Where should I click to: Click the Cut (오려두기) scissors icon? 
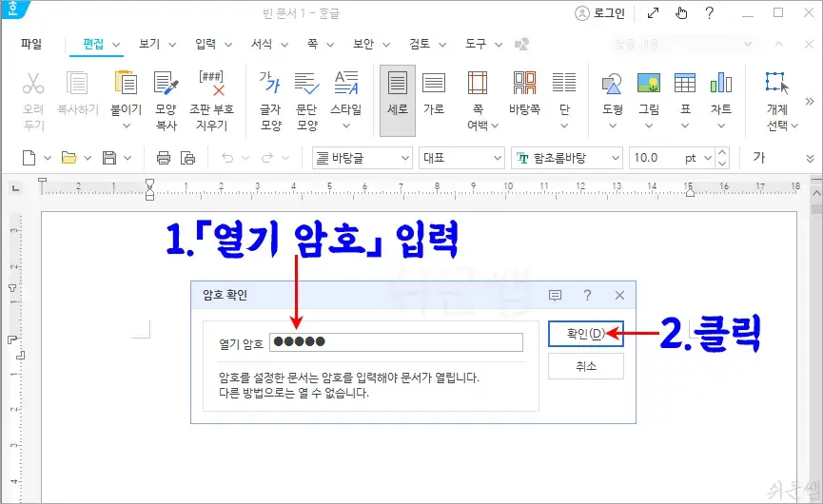pyautogui.click(x=33, y=83)
